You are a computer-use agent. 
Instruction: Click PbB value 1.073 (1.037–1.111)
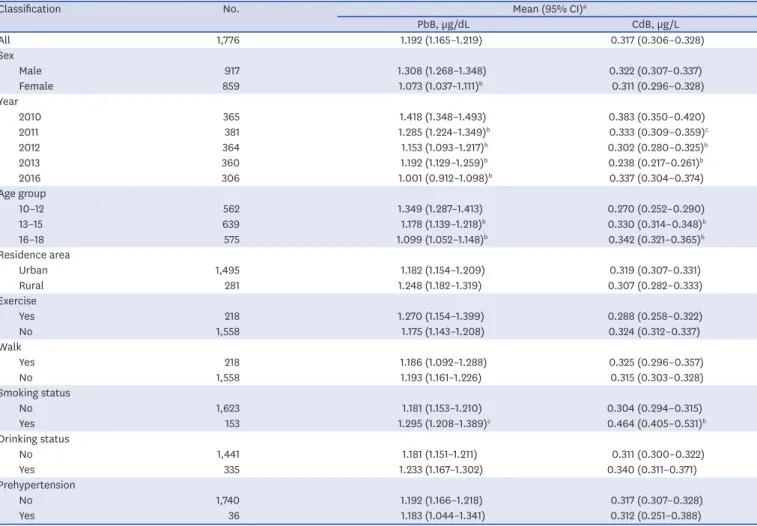pyautogui.click(x=440, y=86)
